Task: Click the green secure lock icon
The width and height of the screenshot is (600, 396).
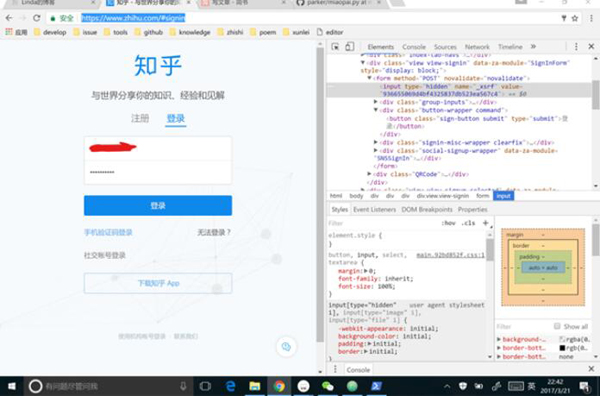Action: pyautogui.click(x=53, y=18)
